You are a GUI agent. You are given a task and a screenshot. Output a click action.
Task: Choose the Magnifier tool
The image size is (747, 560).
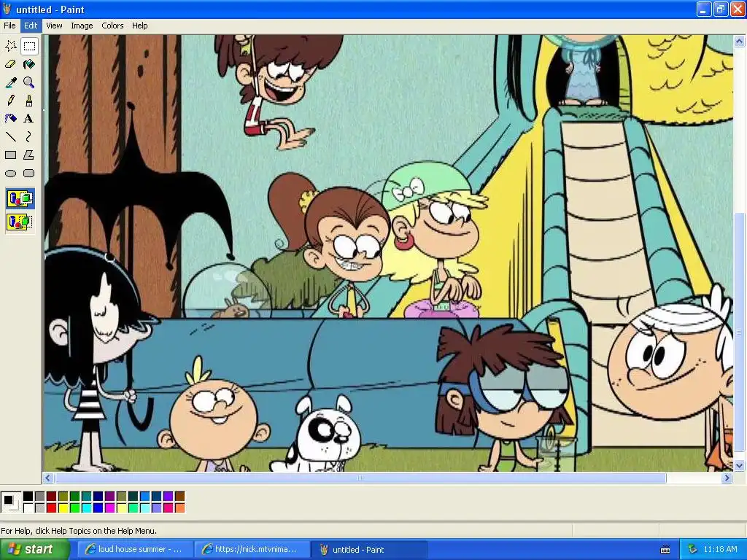[x=29, y=82]
